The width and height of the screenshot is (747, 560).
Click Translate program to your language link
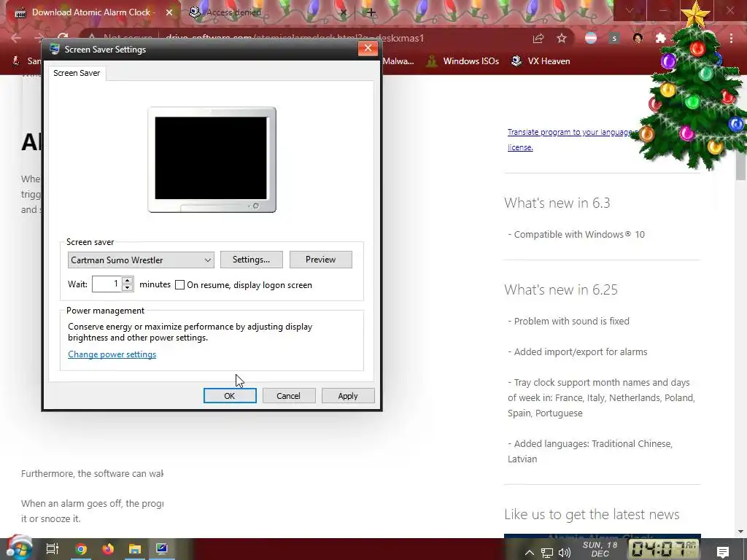click(570, 132)
